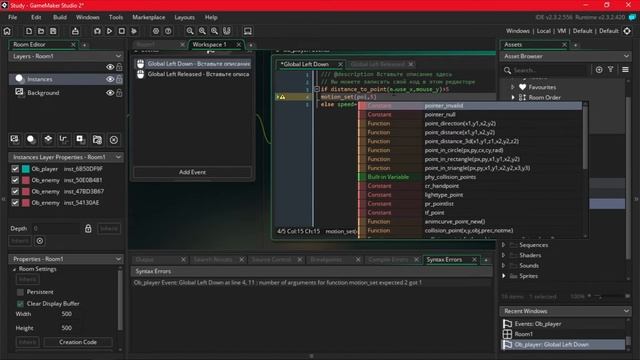
Task: Open Game Options gear in the toolbar
Action: point(156,31)
